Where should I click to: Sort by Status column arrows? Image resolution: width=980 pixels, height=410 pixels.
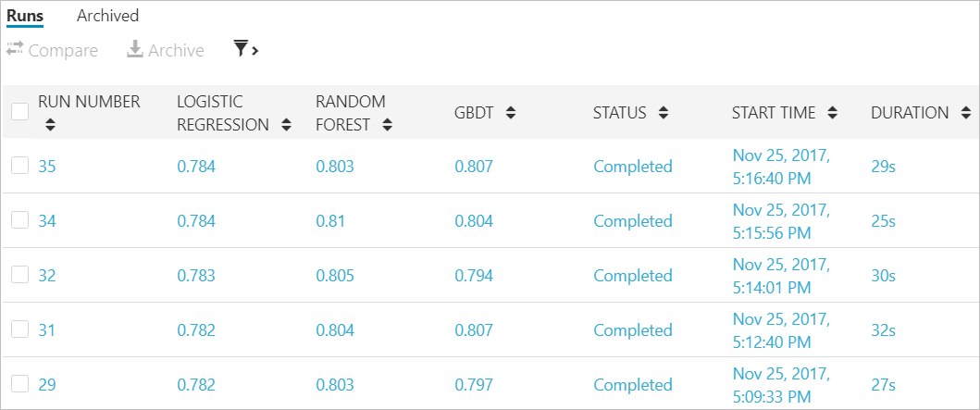tap(663, 113)
